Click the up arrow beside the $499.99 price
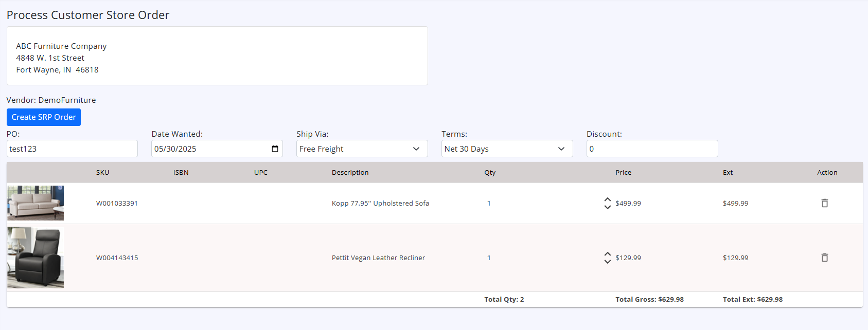 coord(608,199)
